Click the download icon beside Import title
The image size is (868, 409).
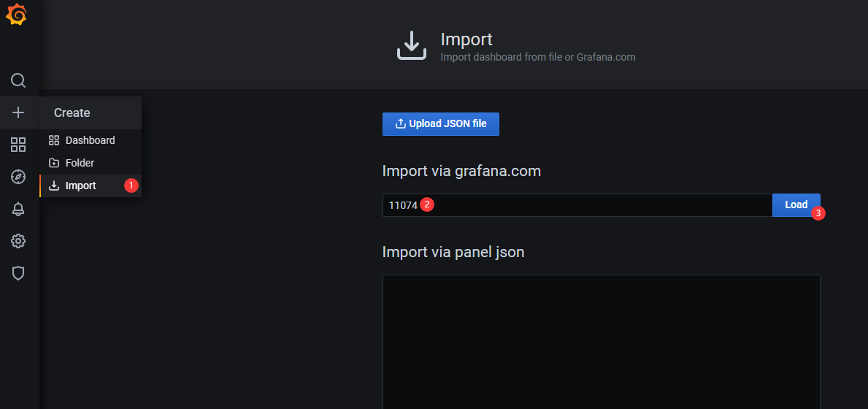click(411, 45)
